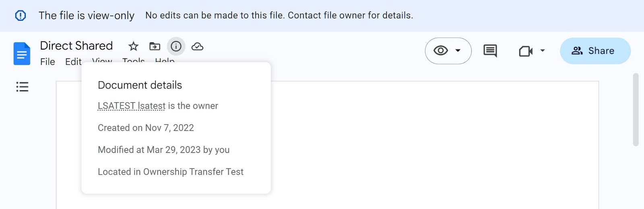Star the Direct Shared document
The image size is (644, 209).
[x=133, y=46]
